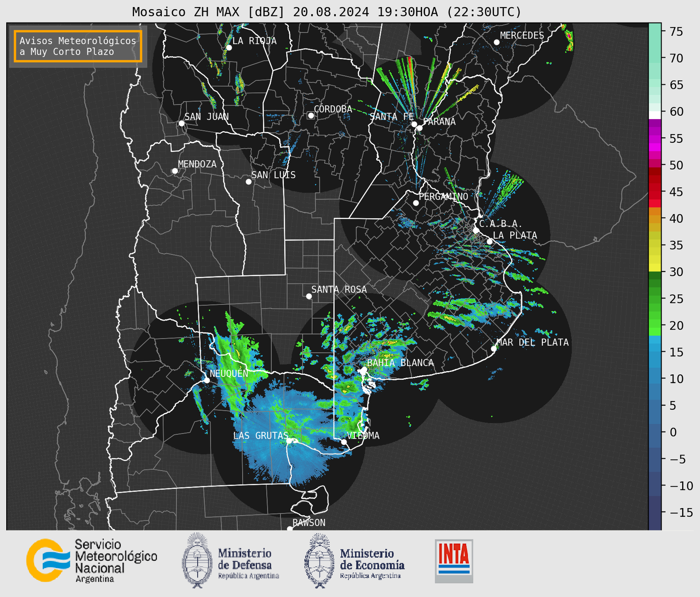Select the CORDOBA city marker
Viewport: 700px width, 597px height.
point(311,115)
